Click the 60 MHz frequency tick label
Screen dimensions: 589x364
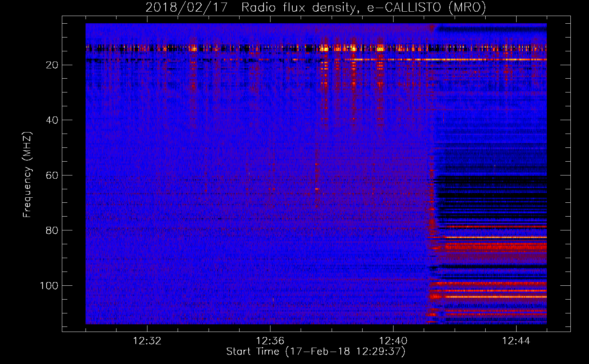point(52,175)
